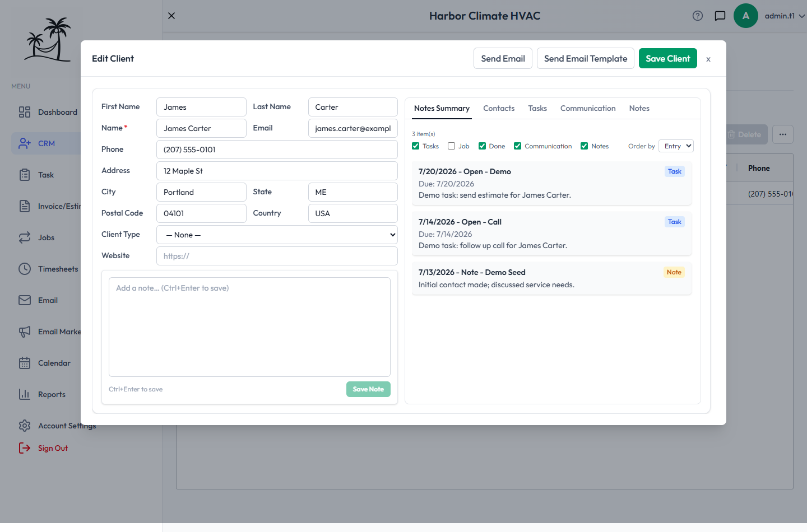The image size is (807, 532).
Task: Switch to the Contacts tab
Action: click(499, 108)
